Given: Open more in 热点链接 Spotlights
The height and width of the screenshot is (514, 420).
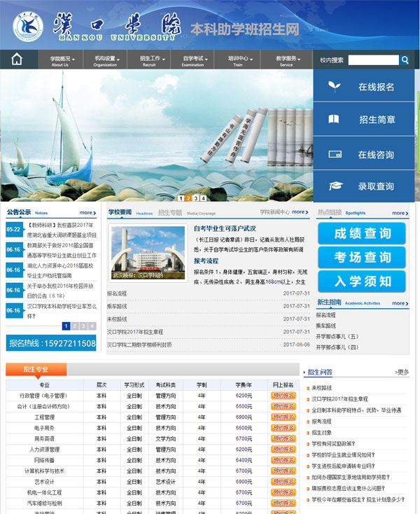Looking at the screenshot, I should click(400, 213).
